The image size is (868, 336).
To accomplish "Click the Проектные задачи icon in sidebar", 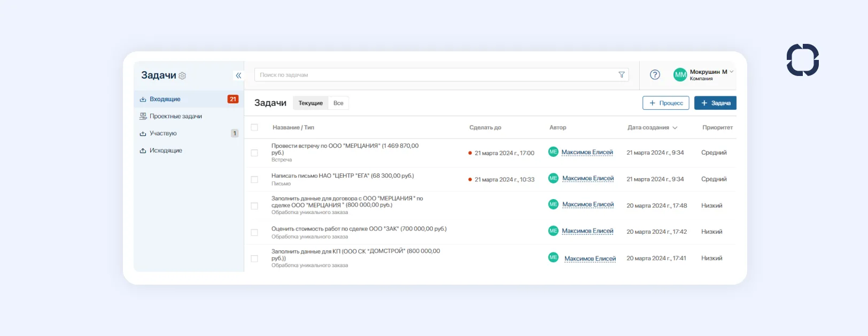I will pyautogui.click(x=143, y=116).
